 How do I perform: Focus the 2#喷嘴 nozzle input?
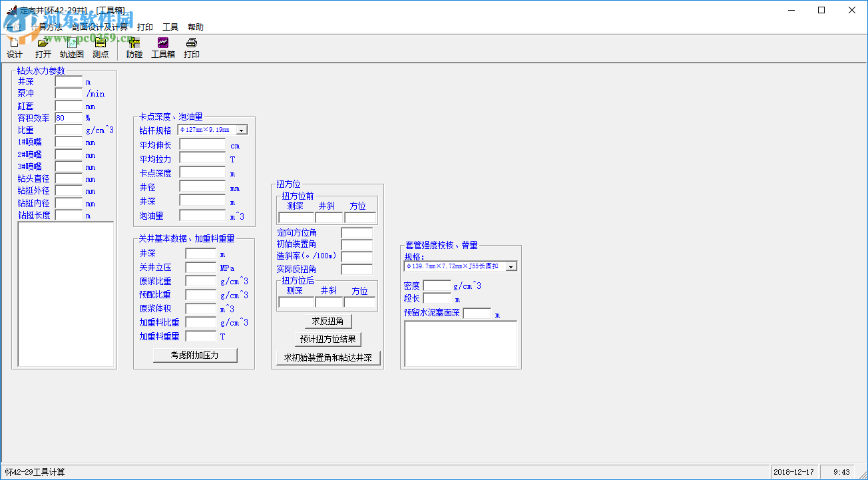[69, 154]
